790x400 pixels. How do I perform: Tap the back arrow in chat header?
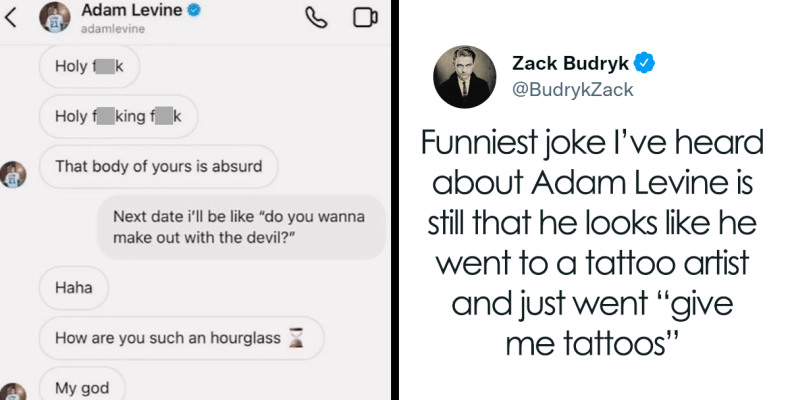coord(11,18)
